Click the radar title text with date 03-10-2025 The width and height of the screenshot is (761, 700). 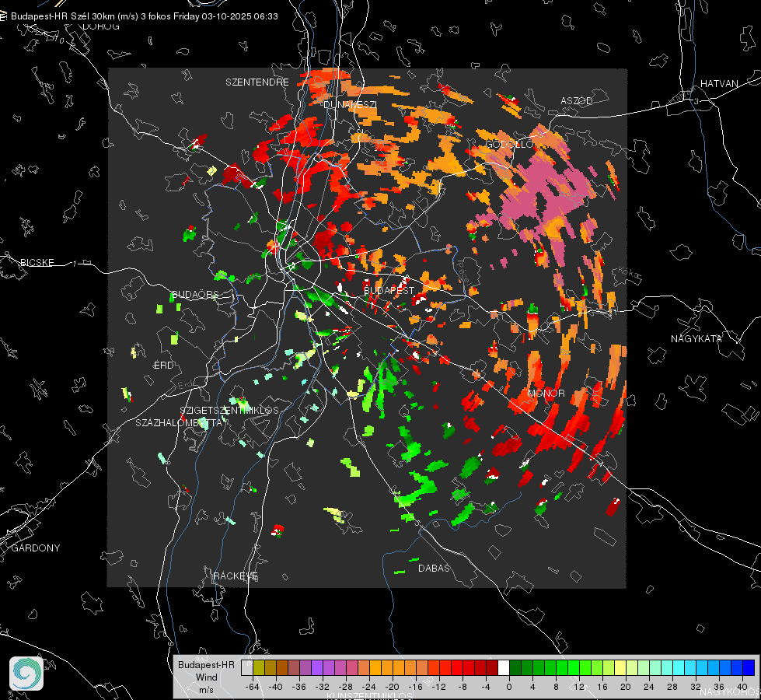tap(144, 16)
